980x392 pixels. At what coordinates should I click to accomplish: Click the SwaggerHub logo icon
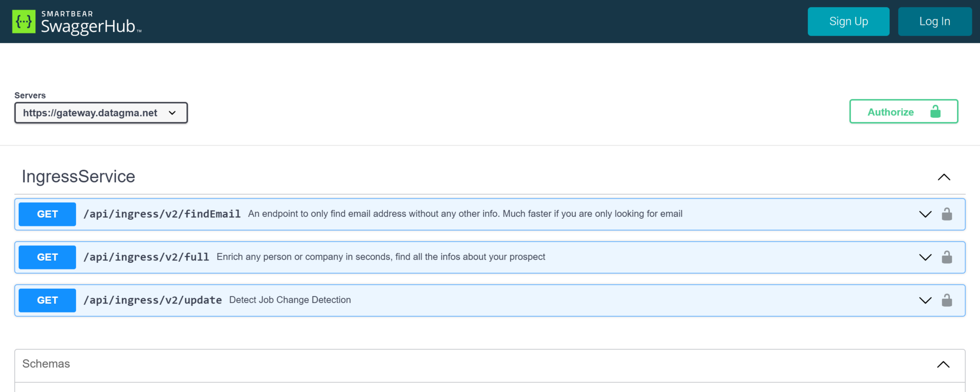point(24,22)
